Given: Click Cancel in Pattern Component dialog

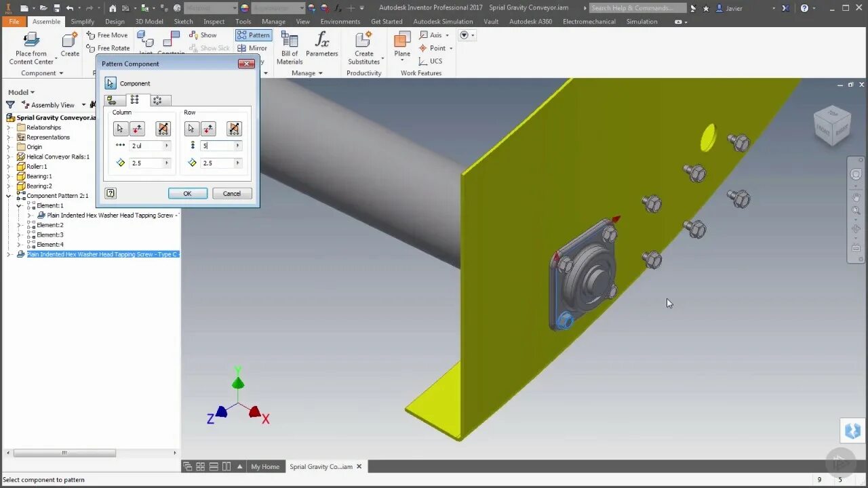Looking at the screenshot, I should [x=232, y=194].
